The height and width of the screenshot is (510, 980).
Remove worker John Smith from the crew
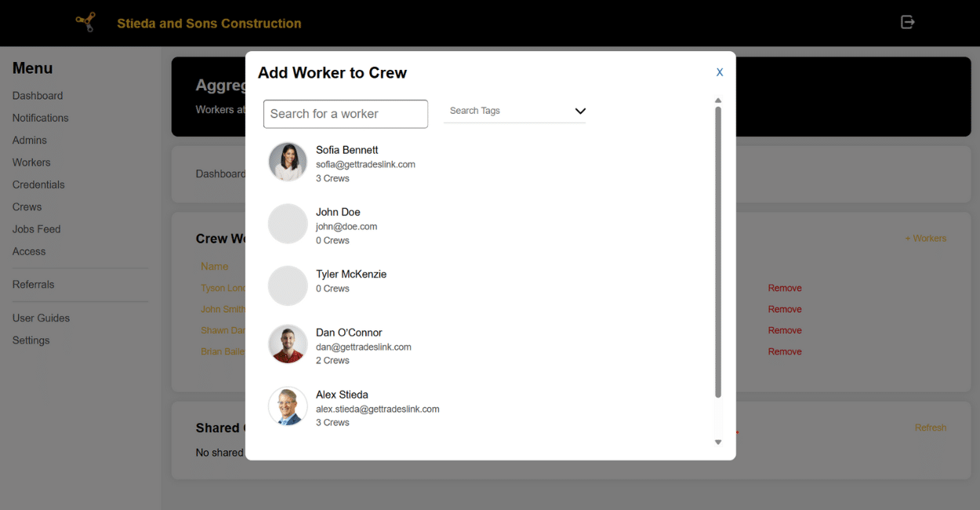(x=785, y=309)
